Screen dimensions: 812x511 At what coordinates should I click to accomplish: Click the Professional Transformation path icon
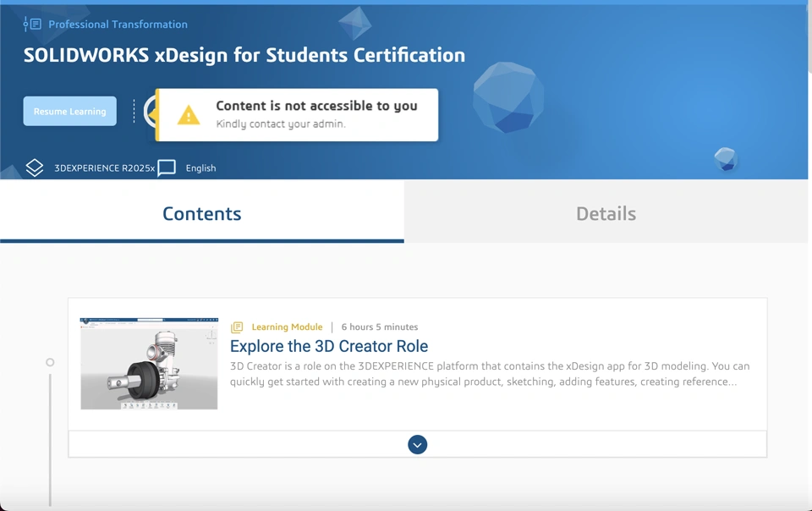click(x=32, y=24)
